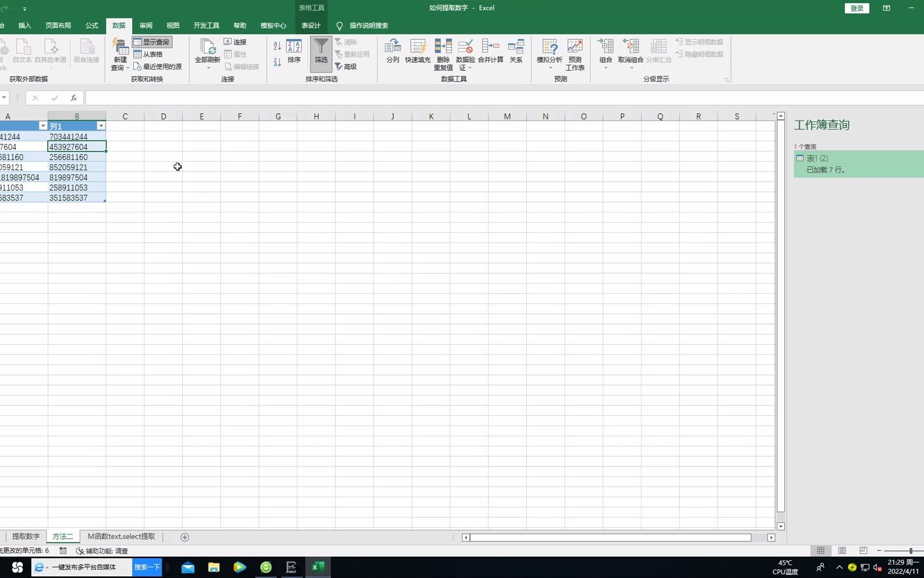This screenshot has height=578, width=924.
Task: Click vertical scrollbar down arrow
Action: (781, 526)
